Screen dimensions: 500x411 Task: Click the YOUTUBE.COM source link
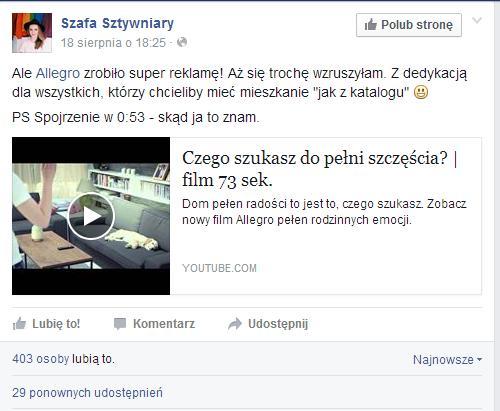coord(219,268)
